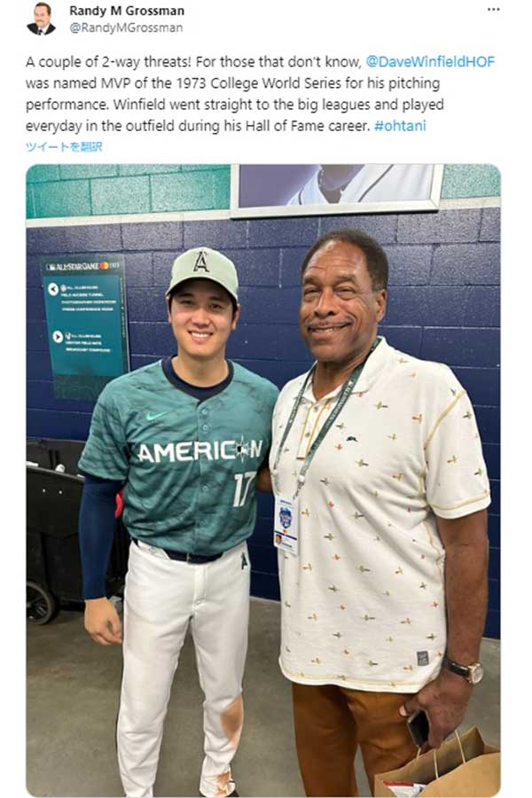532x798 pixels.
Task: Click the small A logo on pants
Action: coord(244,559)
